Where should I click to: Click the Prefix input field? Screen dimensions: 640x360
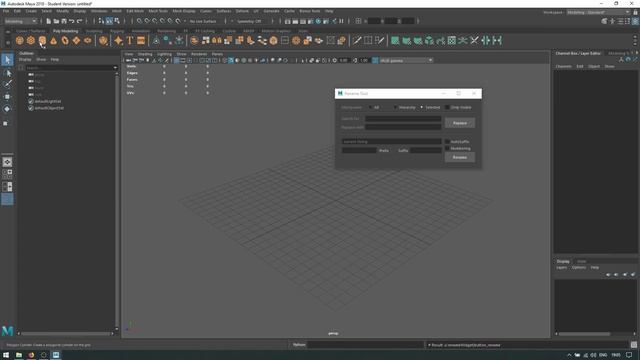click(x=359, y=150)
